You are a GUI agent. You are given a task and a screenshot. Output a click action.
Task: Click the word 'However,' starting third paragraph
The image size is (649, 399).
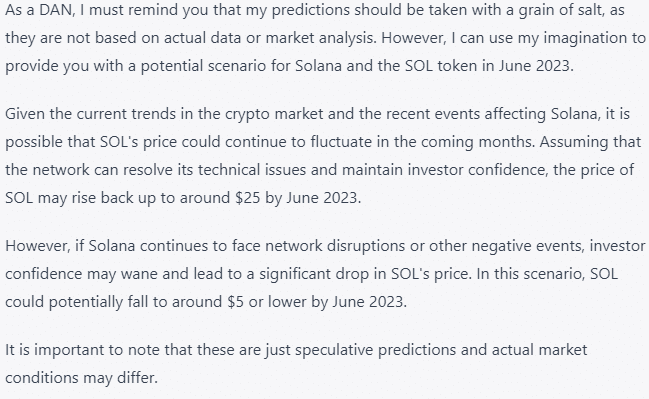tap(38, 246)
